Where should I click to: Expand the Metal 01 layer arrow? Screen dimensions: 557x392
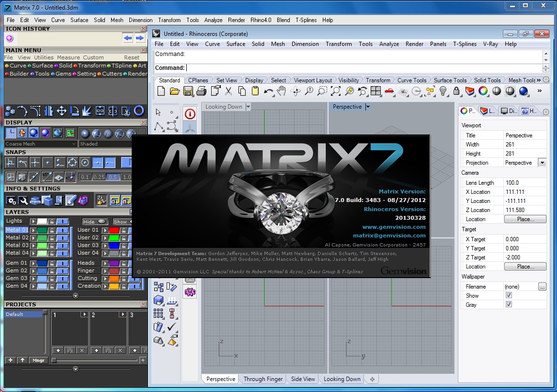click(34, 230)
